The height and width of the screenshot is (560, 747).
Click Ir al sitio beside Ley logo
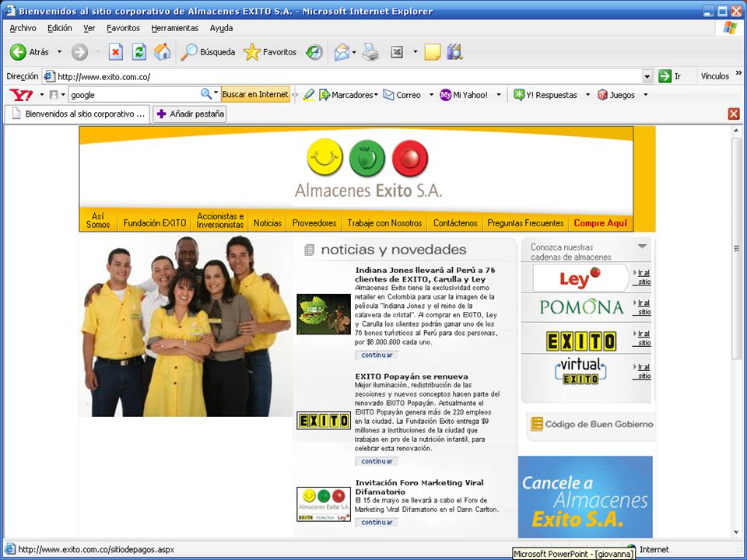(644, 277)
